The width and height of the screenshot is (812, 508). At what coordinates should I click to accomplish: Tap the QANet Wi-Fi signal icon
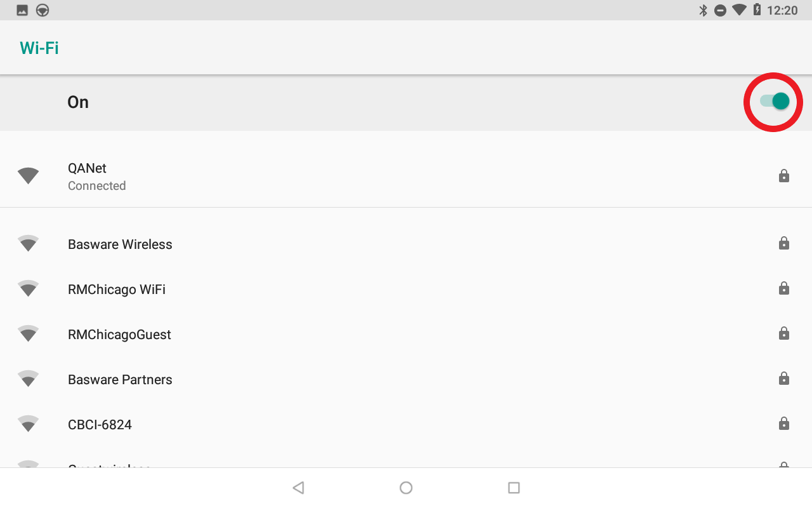click(28, 176)
